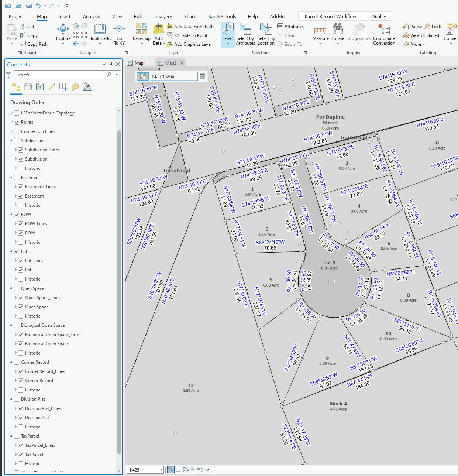Image resolution: width=458 pixels, height=476 pixels.
Task: Click List By Editing pencil icon
Action: click(52, 87)
